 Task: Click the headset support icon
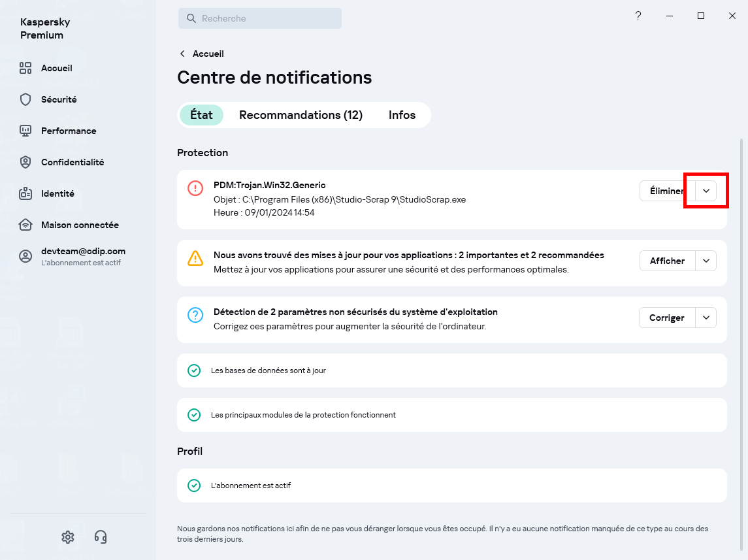point(101,537)
